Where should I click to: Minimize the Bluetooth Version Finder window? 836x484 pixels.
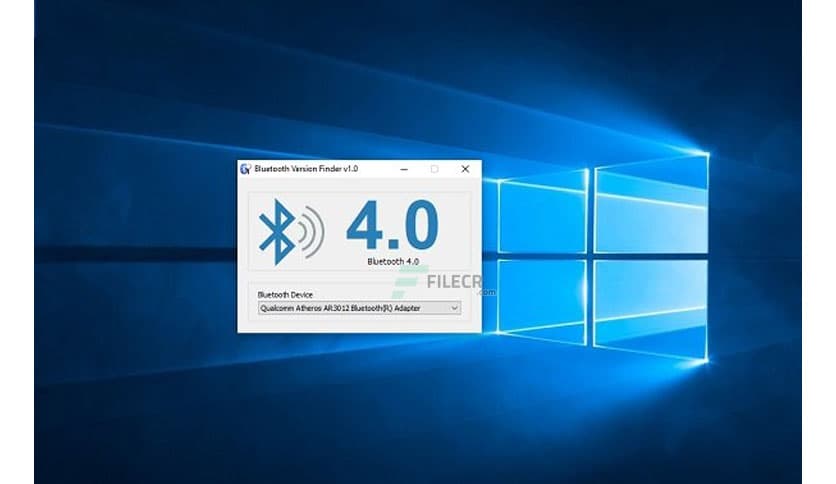click(x=404, y=169)
